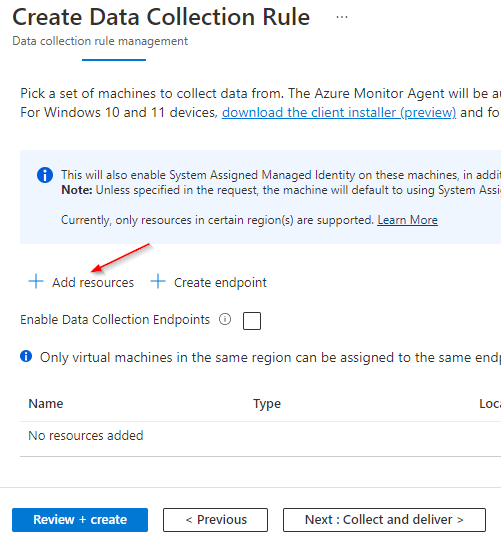Open the info tooltip next to Enable Data Collection Endpoints

tap(225, 319)
